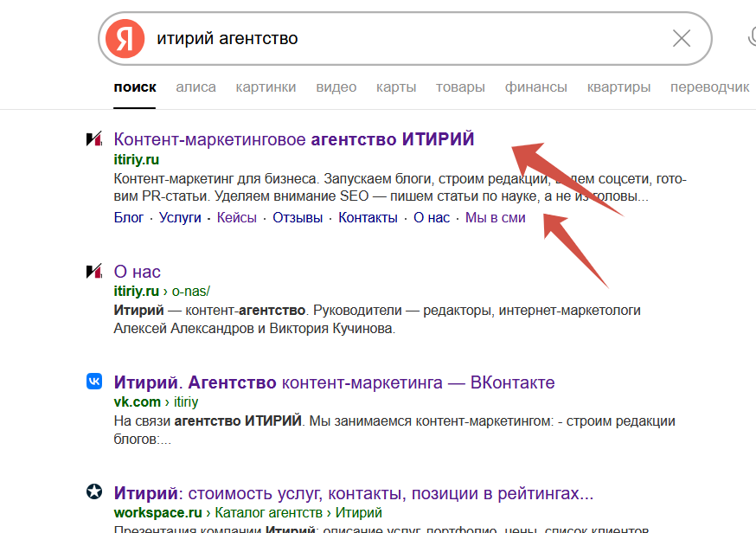
Task: Switch to the алиса tab
Action: 195,87
